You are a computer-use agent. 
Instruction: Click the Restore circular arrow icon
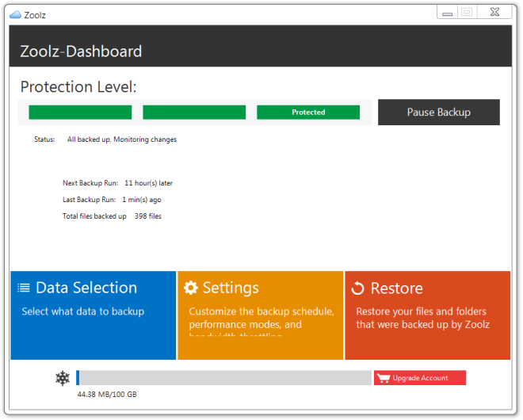pyautogui.click(x=358, y=288)
